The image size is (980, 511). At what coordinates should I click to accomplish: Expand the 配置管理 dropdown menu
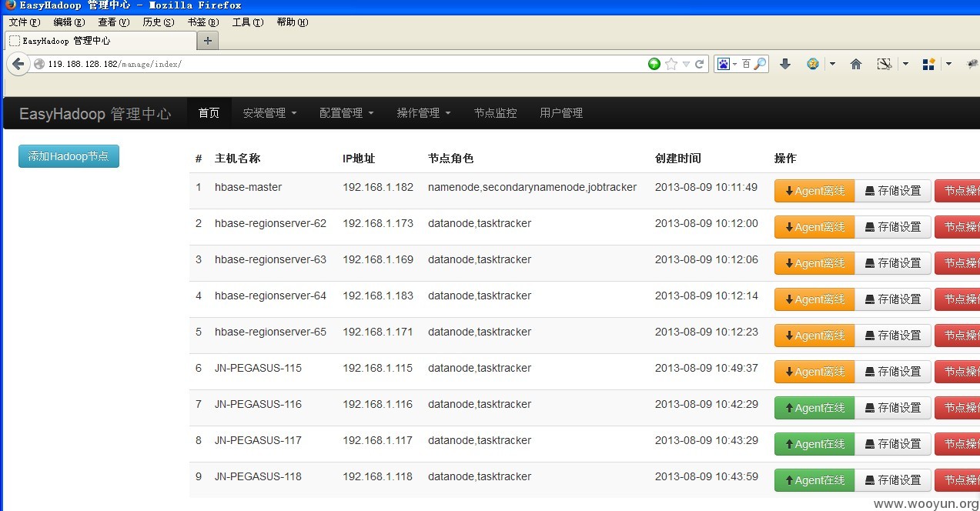(346, 113)
